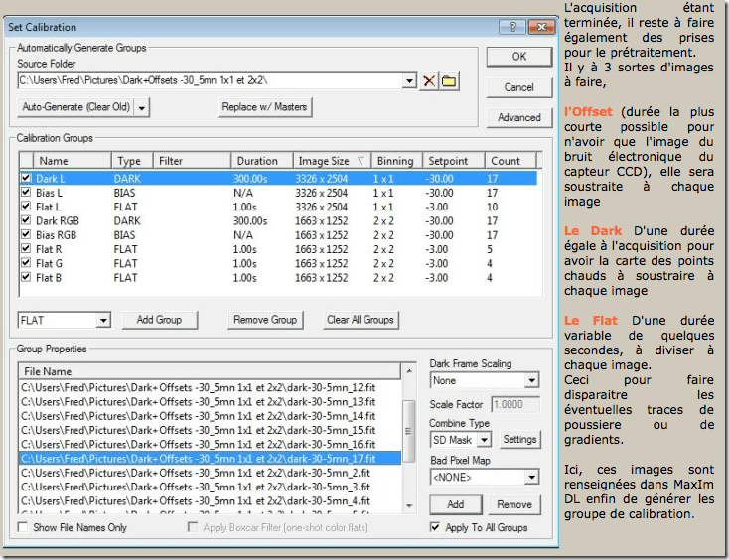Open the Advanced options

tap(519, 117)
